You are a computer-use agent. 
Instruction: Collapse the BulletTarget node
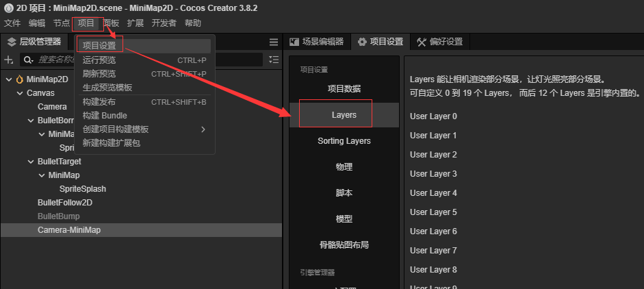[31, 162]
